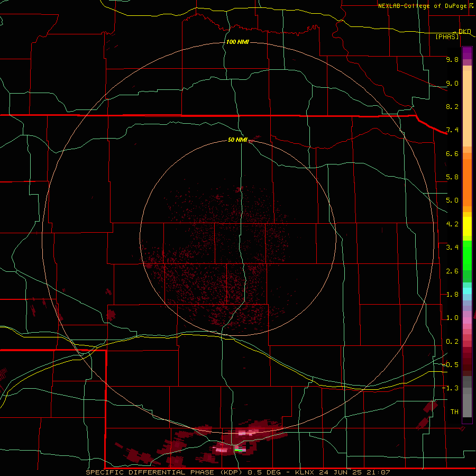Click the '5.8' scale value
The image size is (476, 476).
(x=452, y=177)
